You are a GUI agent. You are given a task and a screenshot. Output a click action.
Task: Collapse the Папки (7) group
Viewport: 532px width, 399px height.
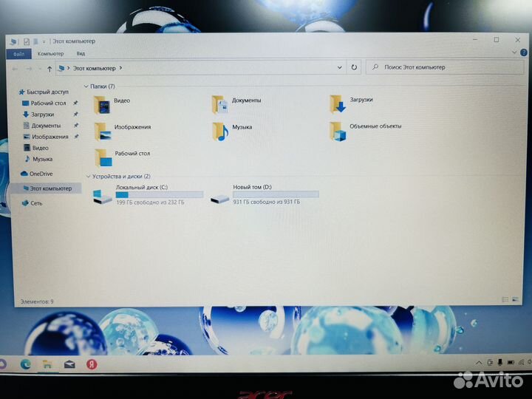(86, 86)
